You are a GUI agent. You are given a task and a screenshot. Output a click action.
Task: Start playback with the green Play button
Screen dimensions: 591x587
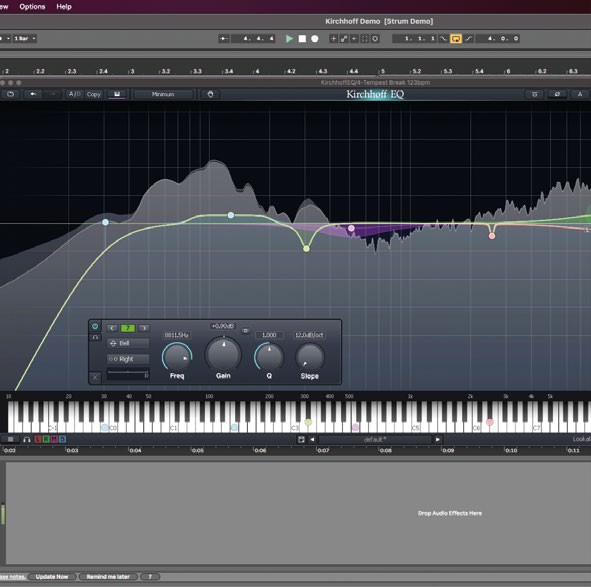(289, 38)
